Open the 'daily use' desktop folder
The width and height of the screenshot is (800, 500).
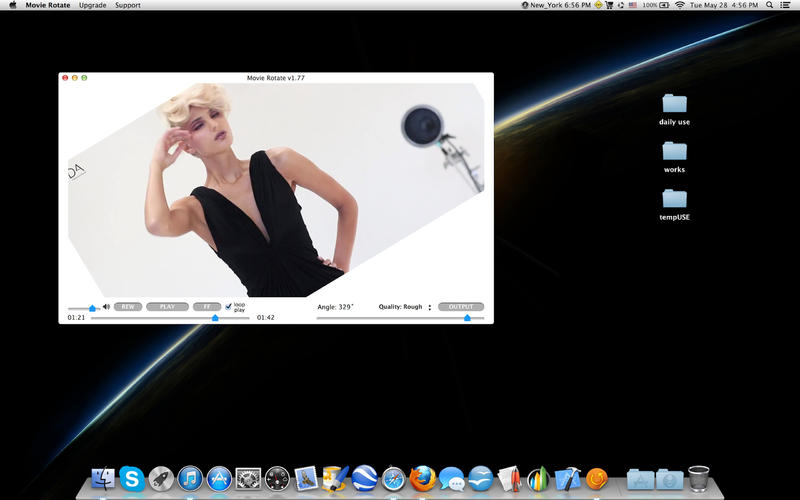click(x=674, y=104)
